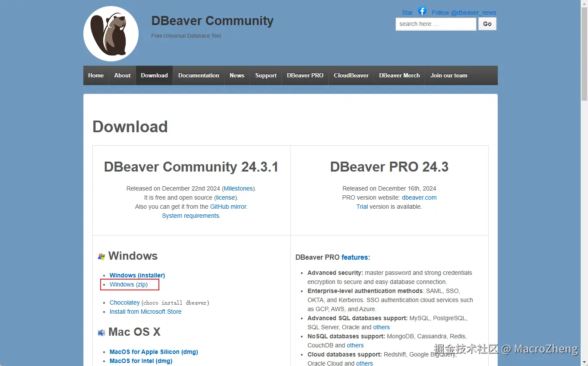Click Install from Microsoft Store
This screenshot has height=366, width=588.
tap(145, 312)
